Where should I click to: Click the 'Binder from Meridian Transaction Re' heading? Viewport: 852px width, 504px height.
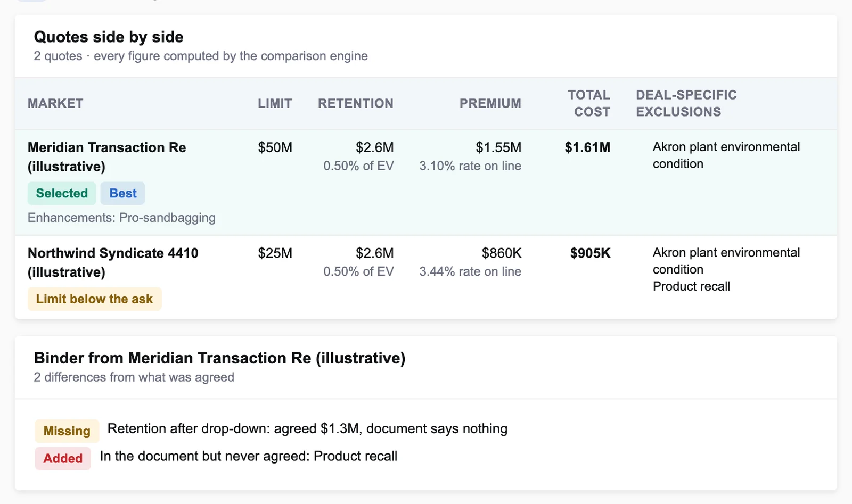coord(219,358)
